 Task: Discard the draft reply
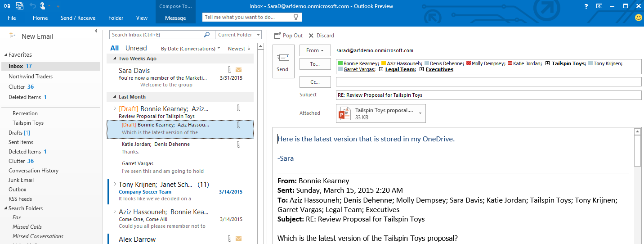click(321, 36)
